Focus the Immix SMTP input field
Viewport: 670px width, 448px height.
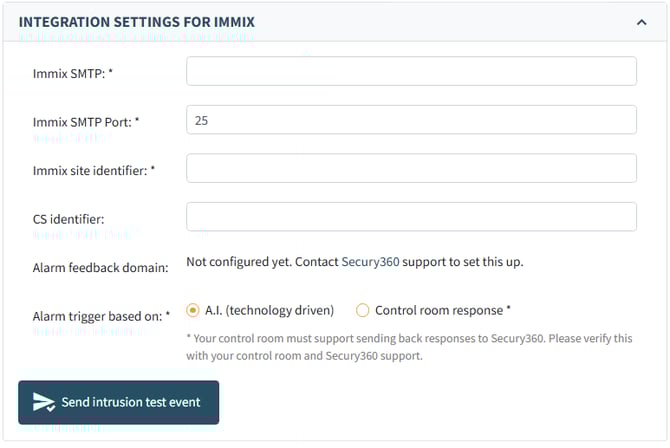[x=411, y=71]
